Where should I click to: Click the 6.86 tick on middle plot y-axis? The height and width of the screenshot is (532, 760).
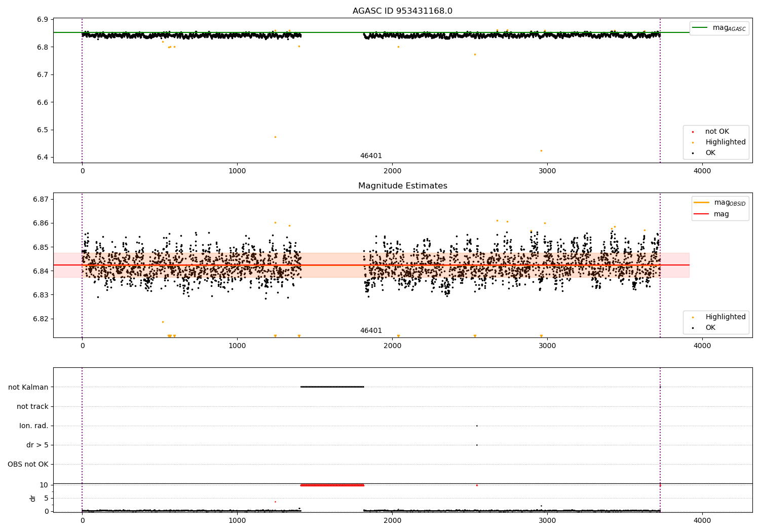(x=41, y=223)
